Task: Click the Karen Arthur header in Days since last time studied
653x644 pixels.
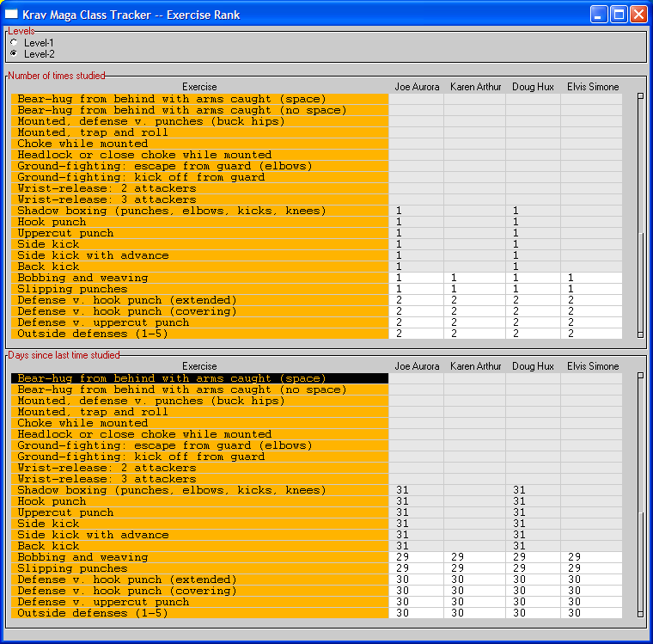Action: coord(475,366)
